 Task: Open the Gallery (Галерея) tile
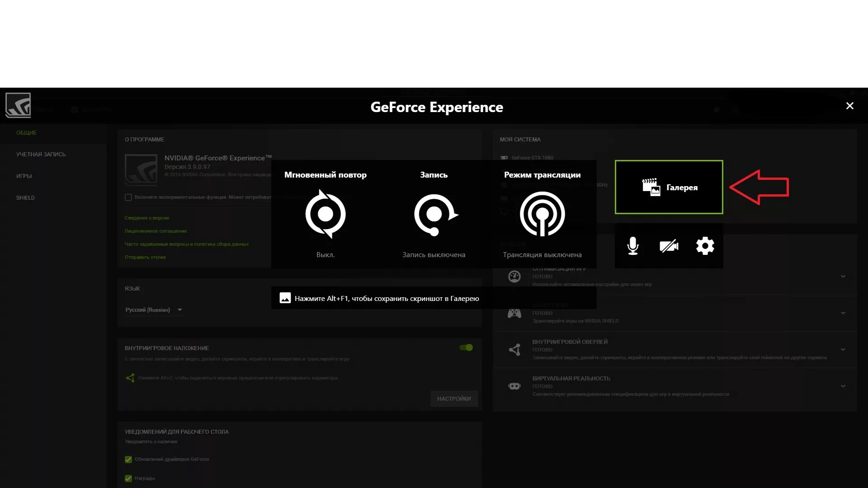(669, 187)
